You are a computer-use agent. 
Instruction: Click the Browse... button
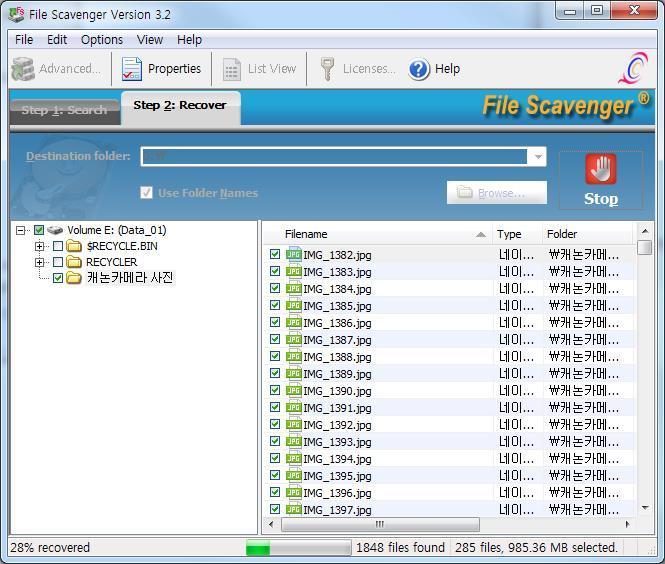click(x=497, y=193)
